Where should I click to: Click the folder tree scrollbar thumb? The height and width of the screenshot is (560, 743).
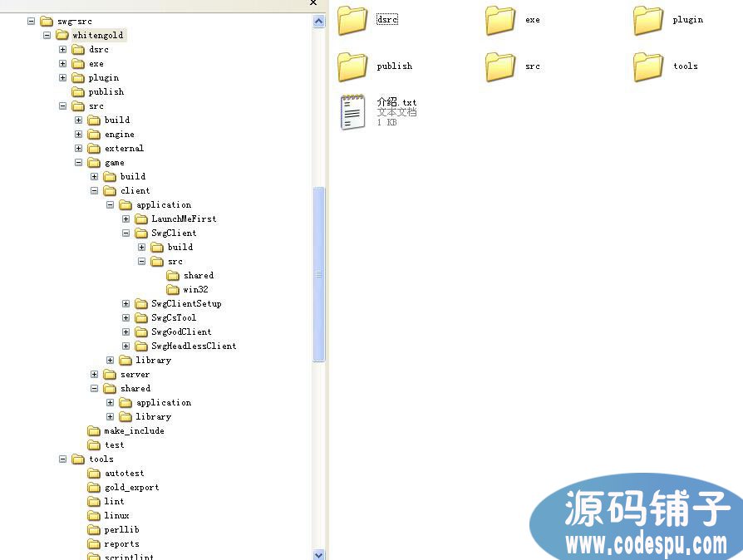(x=319, y=274)
